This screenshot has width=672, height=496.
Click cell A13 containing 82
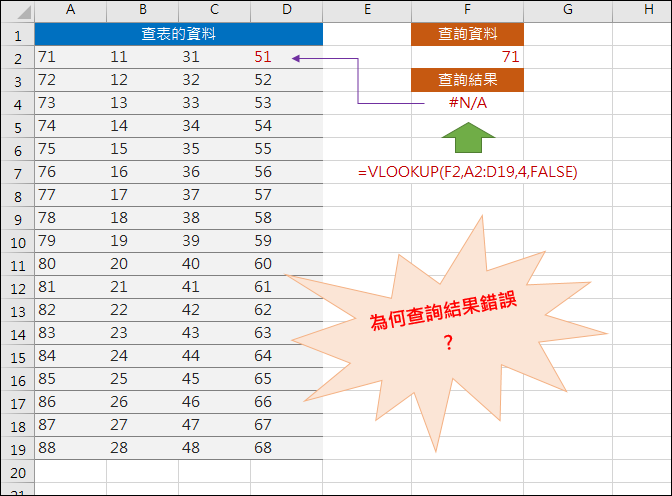[x=71, y=310]
